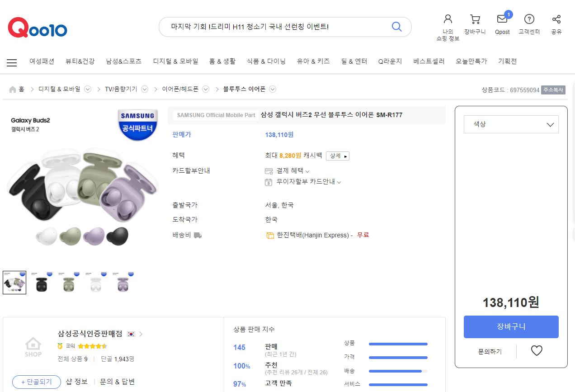This screenshot has width=575, height=392.
Task: Click the 홈 home breadcrumb icon
Action: [13, 89]
